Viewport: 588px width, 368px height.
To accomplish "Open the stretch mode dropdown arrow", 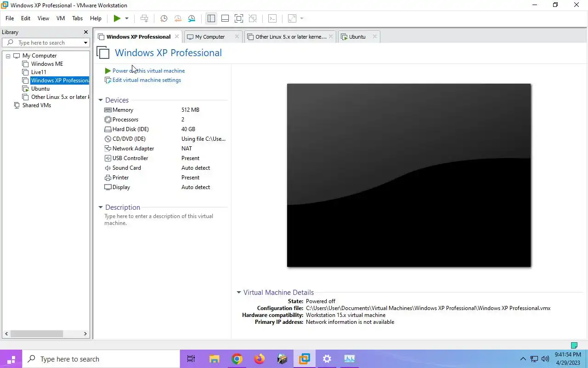I will (302, 18).
